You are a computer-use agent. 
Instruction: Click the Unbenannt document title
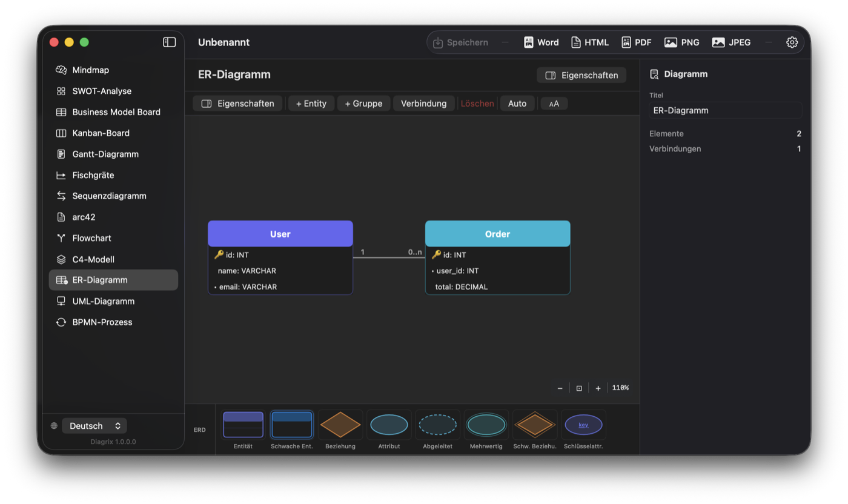click(x=224, y=42)
